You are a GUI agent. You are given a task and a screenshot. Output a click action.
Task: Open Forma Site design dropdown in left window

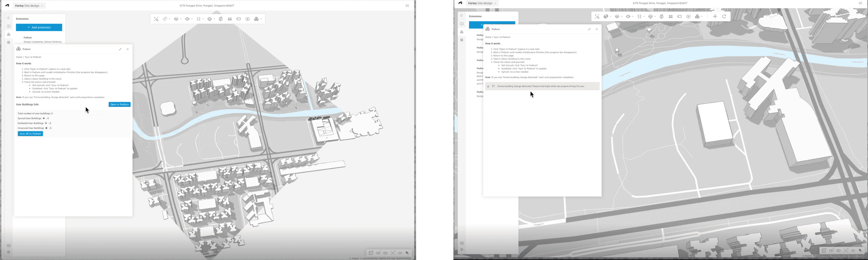29,6
